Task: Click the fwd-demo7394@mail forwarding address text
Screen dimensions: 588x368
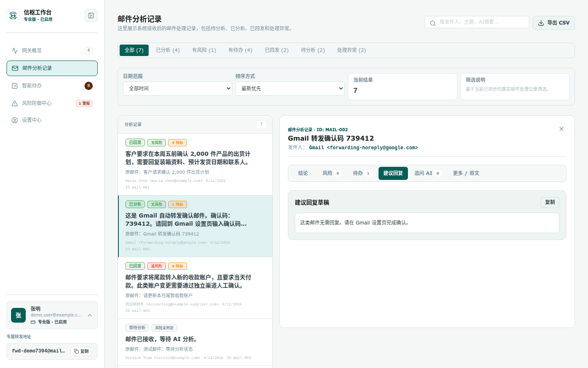Action: click(x=38, y=351)
